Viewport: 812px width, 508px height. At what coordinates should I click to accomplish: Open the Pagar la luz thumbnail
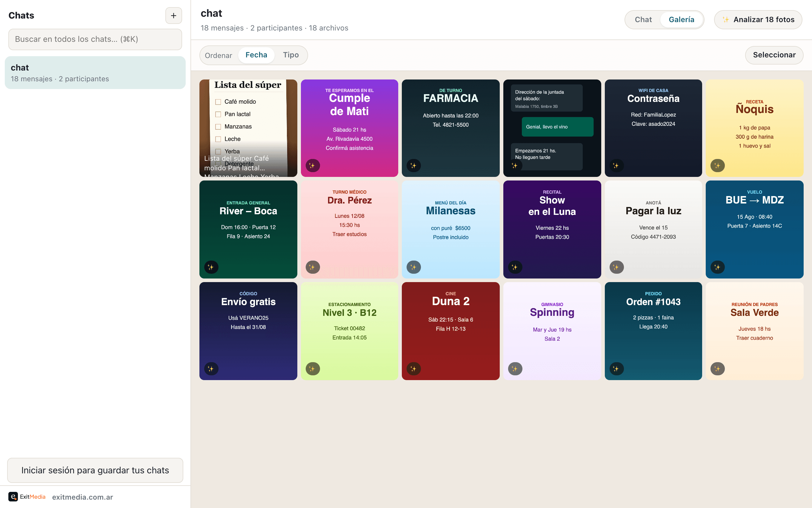[x=653, y=229]
